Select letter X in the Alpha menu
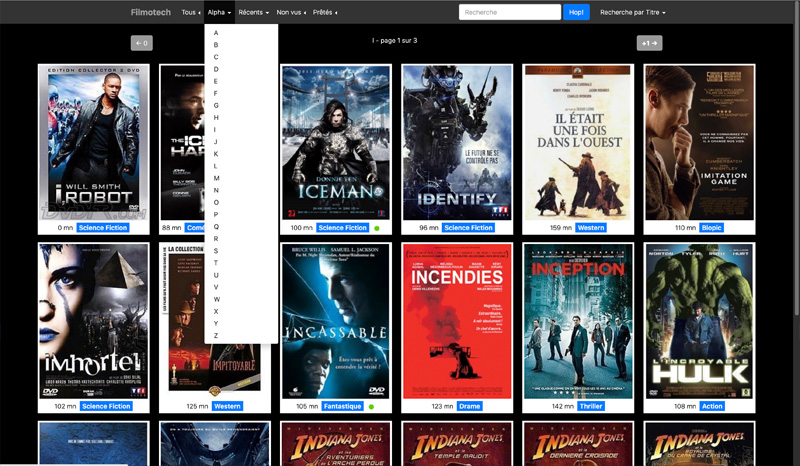The height and width of the screenshot is (466, 800). [x=241, y=311]
